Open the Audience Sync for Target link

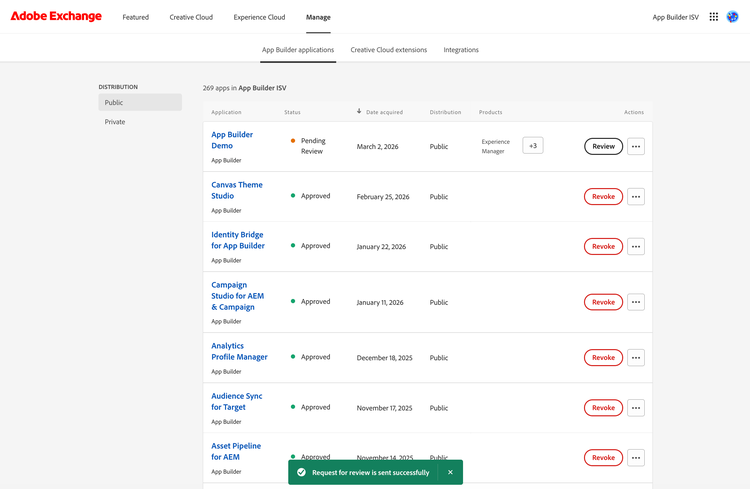pos(236,401)
